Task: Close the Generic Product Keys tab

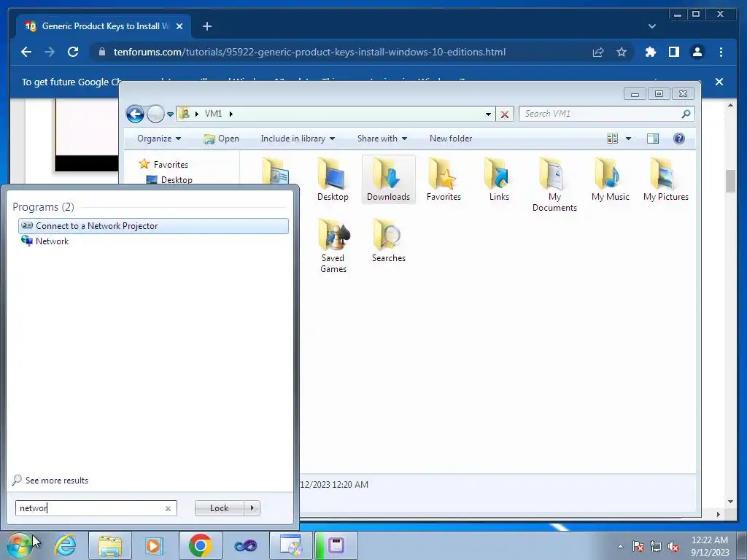Action: [179, 26]
